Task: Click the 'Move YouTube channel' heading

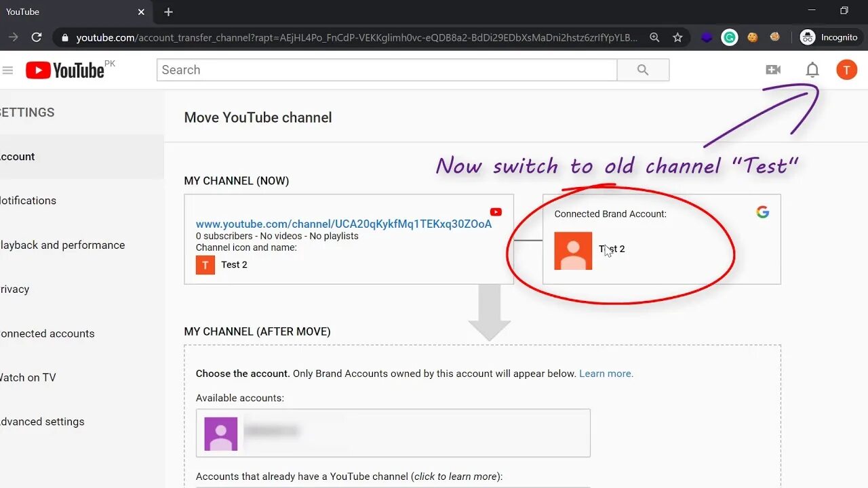Action: 258,117
